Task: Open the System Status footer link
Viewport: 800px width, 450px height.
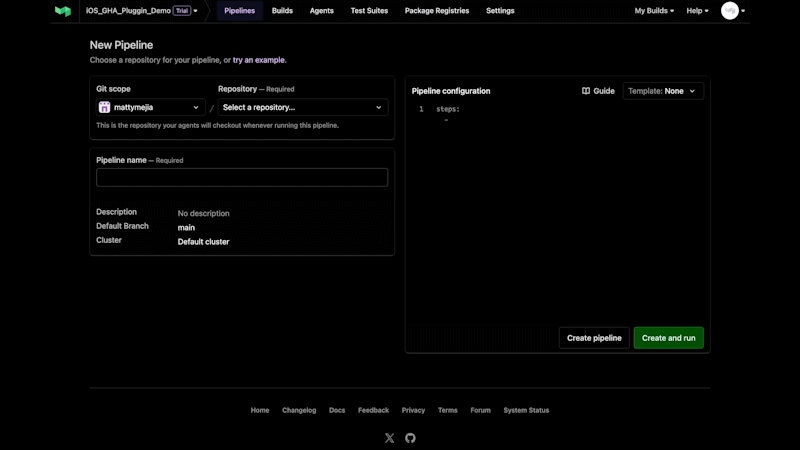Action: click(526, 410)
